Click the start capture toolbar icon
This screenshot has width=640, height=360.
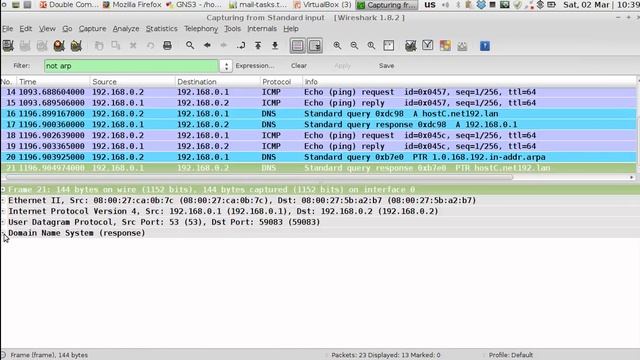(42, 46)
